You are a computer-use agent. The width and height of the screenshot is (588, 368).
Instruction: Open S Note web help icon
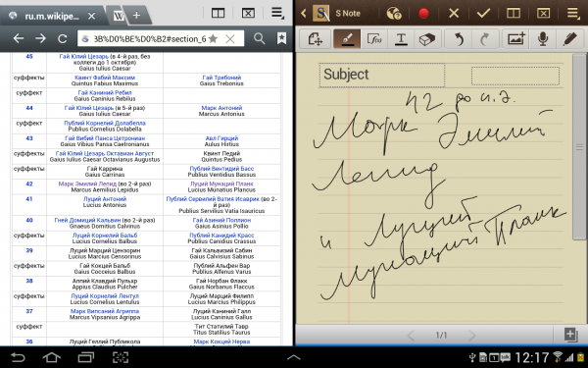[x=394, y=14]
